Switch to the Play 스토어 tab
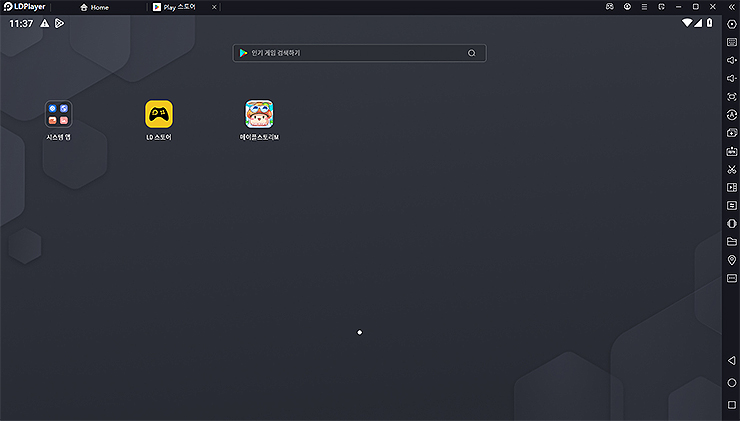Screen dimensions: 740x421 174,7
